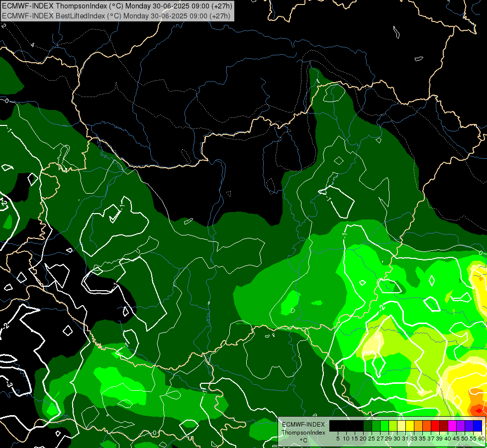This screenshot has width=487, height=448.
Task: Pick the medium green 25–27 legend swatch
Action: point(376,426)
